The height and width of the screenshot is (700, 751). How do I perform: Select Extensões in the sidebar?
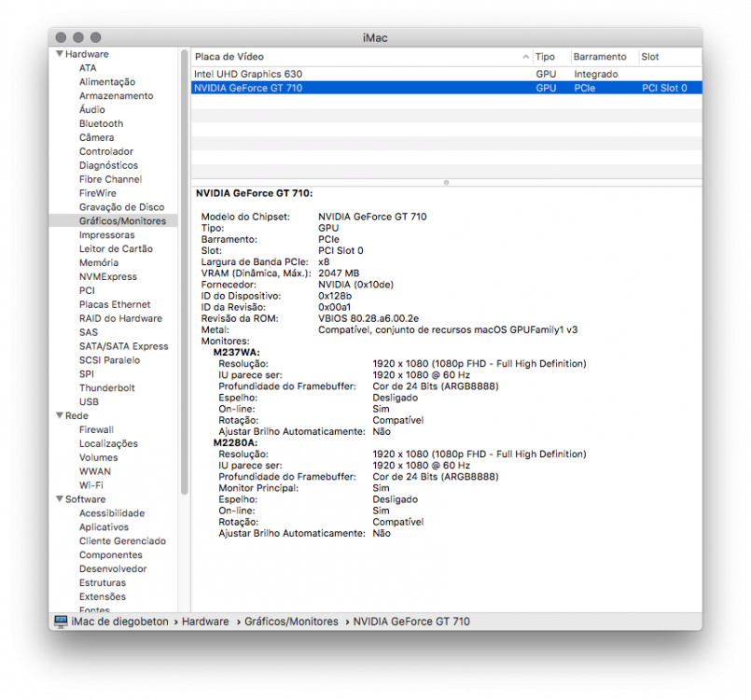103,596
